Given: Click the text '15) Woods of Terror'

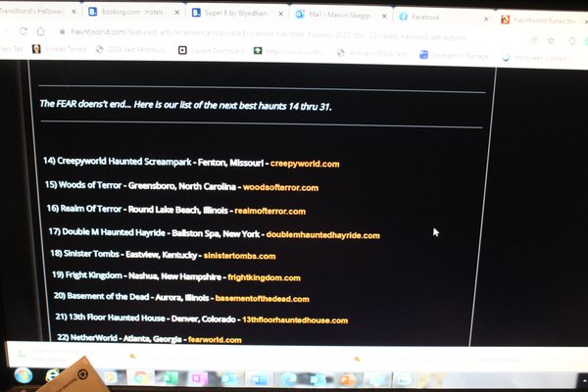Looking at the screenshot, I should click(83, 185).
